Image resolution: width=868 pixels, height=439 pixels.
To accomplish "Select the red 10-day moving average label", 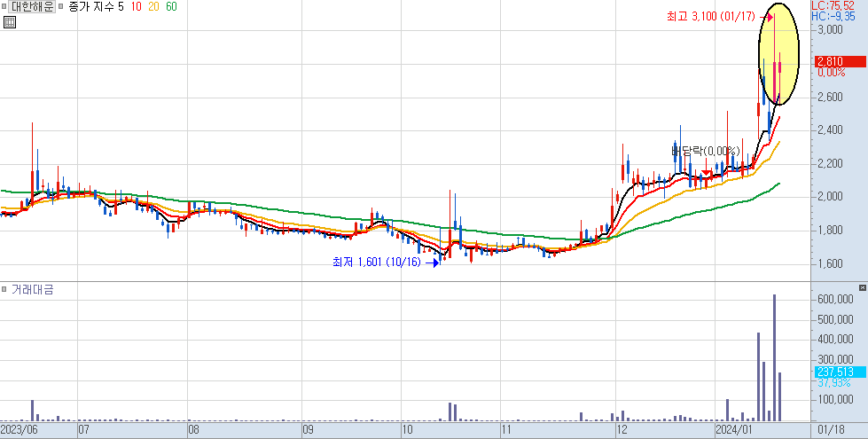I will [x=137, y=7].
